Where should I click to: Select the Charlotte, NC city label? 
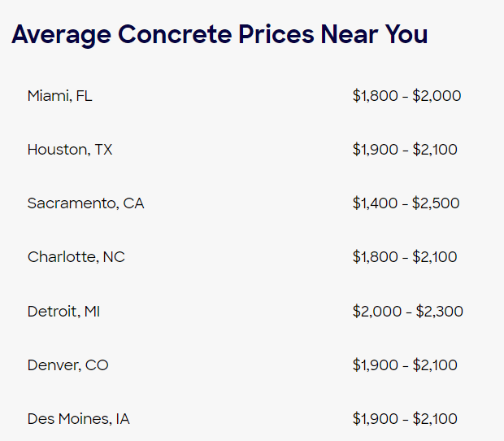coord(76,257)
